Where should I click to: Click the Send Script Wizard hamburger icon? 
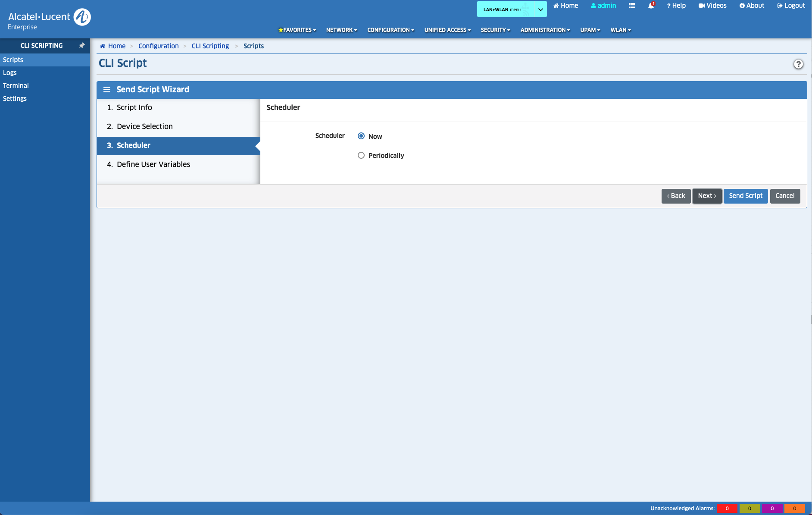pyautogui.click(x=106, y=89)
